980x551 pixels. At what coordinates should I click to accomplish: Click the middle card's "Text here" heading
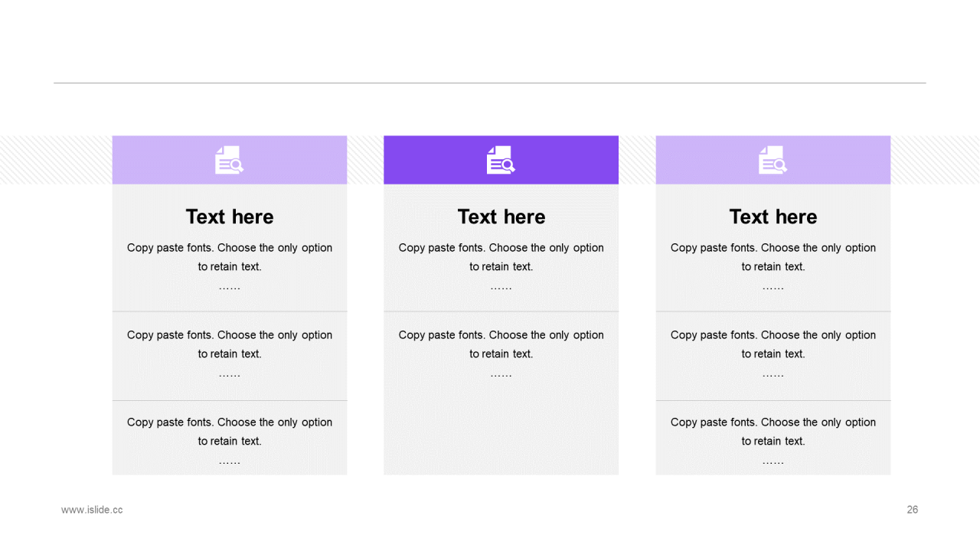pos(501,217)
